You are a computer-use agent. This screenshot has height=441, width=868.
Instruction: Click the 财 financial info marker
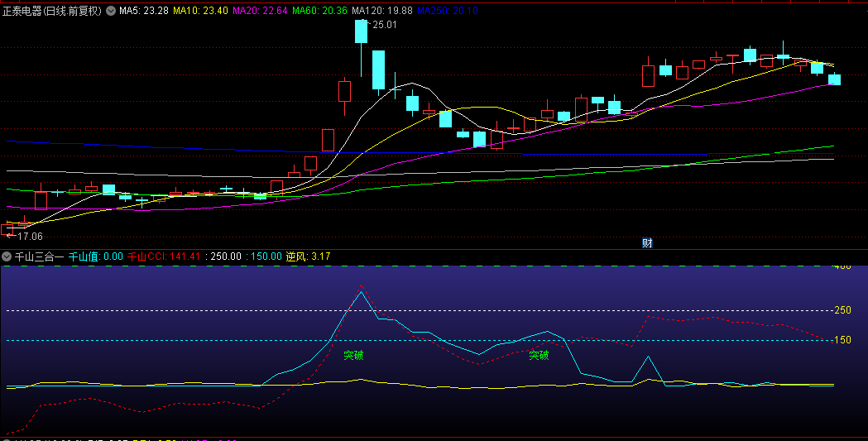(647, 242)
